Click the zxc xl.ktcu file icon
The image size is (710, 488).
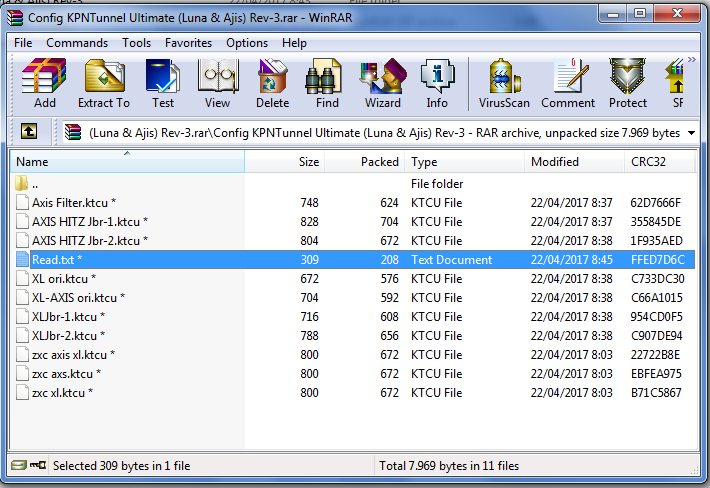coord(22,392)
